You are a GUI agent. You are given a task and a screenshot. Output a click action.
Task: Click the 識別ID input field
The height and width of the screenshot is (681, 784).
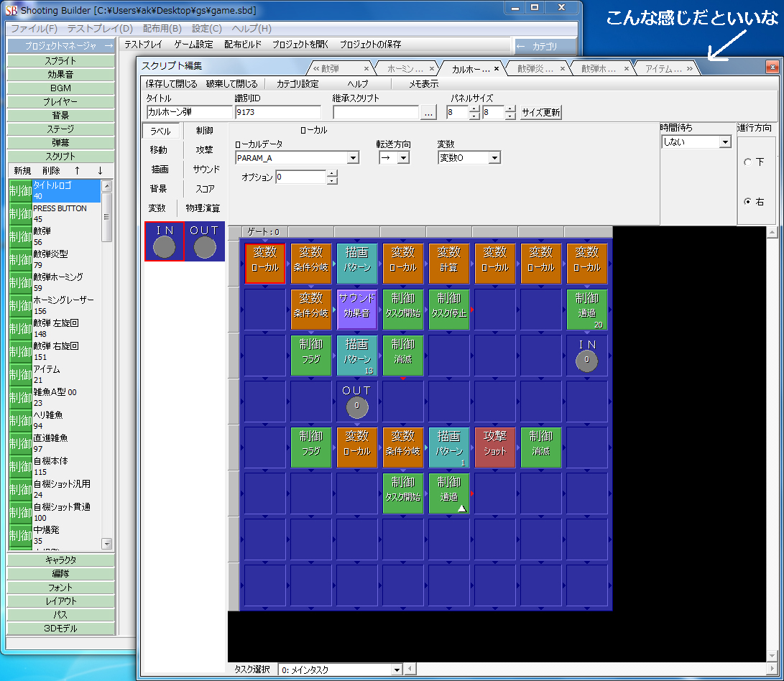click(277, 112)
